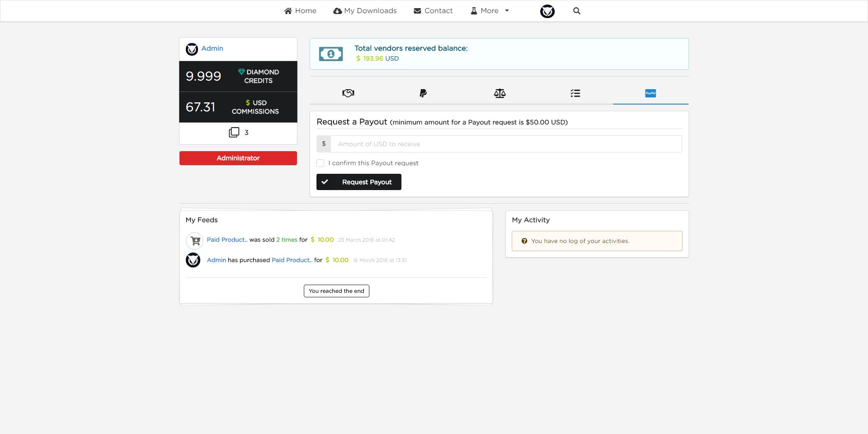Image resolution: width=868 pixels, height=434 pixels.
Task: Open the search magnifier icon
Action: pyautogui.click(x=577, y=11)
